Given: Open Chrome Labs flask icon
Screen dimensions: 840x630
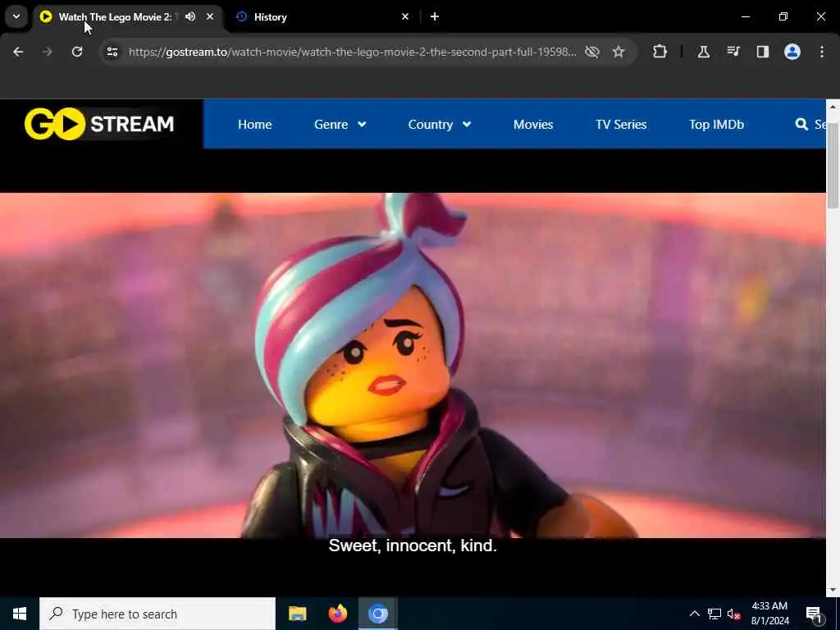Looking at the screenshot, I should [703, 52].
